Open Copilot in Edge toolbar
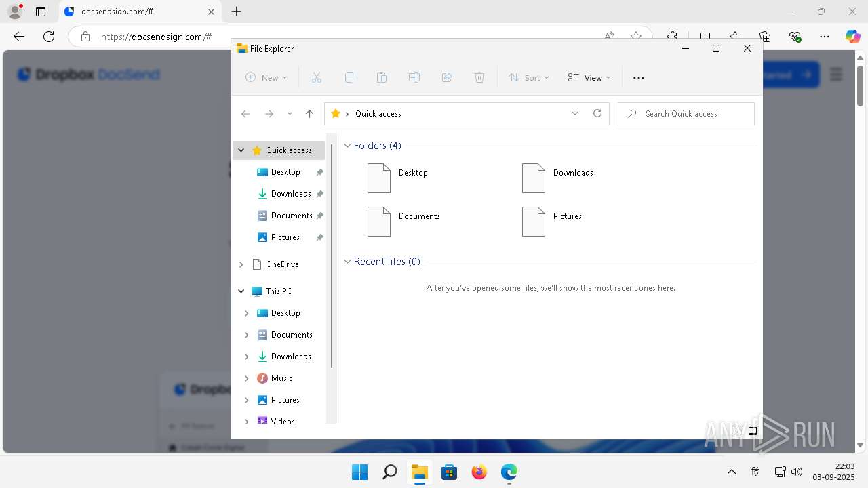 pyautogui.click(x=852, y=37)
